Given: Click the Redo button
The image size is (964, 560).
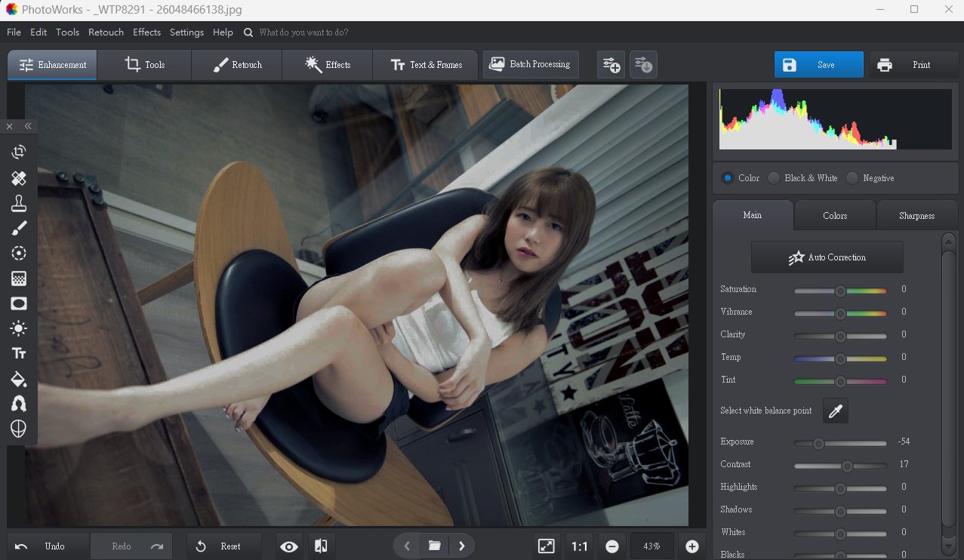Looking at the screenshot, I should tap(131, 546).
